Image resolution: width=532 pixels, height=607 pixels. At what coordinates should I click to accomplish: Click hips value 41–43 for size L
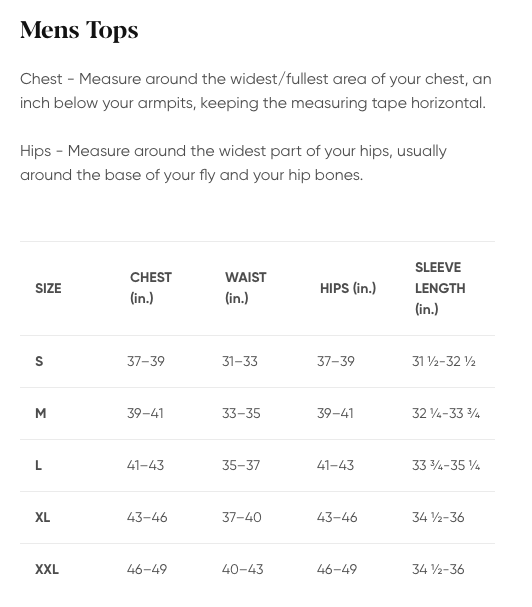(335, 465)
